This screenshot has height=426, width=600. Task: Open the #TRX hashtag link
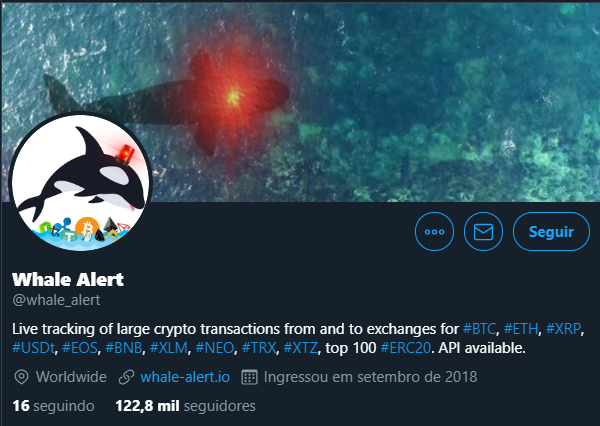pos(259,348)
